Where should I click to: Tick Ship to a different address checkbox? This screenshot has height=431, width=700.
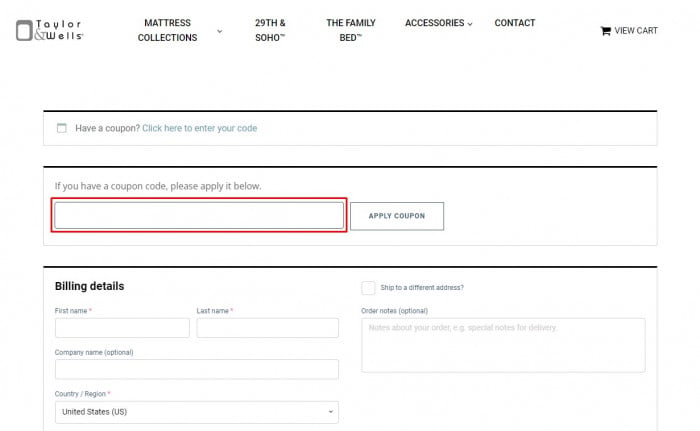(368, 288)
